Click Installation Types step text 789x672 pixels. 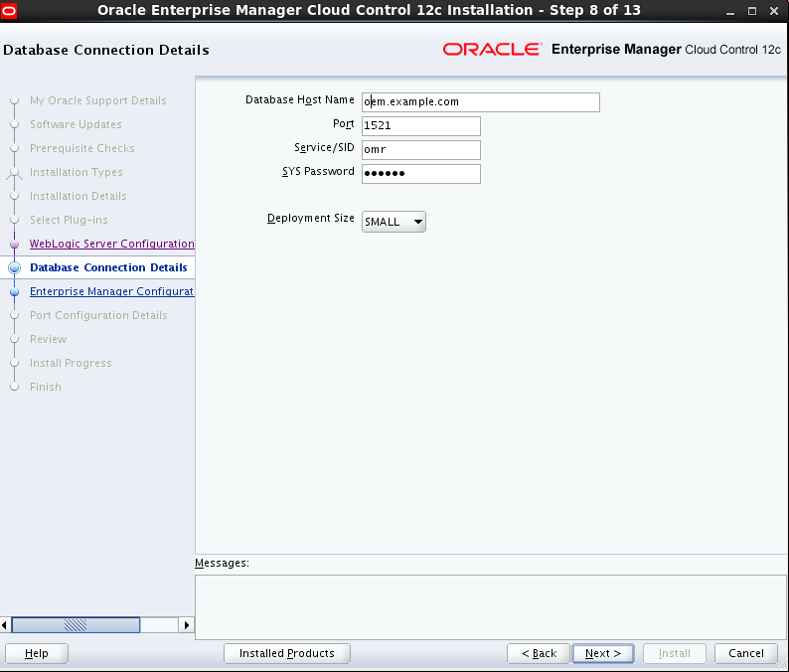click(x=77, y=172)
